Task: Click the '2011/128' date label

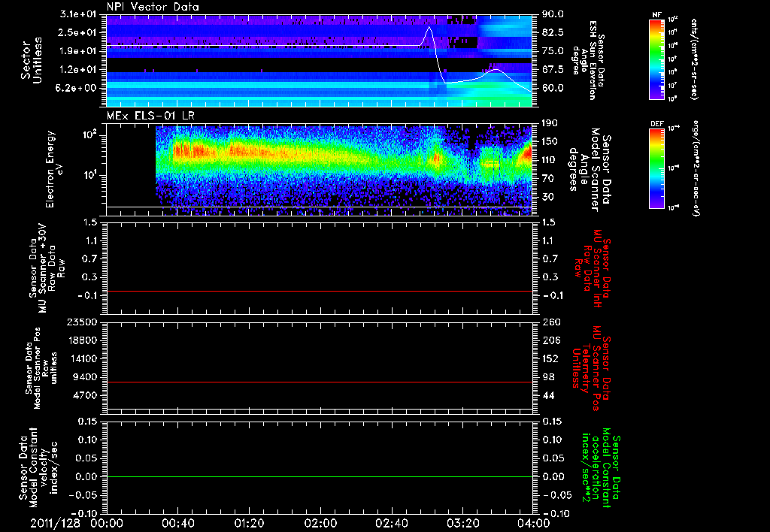Action: (x=56, y=523)
